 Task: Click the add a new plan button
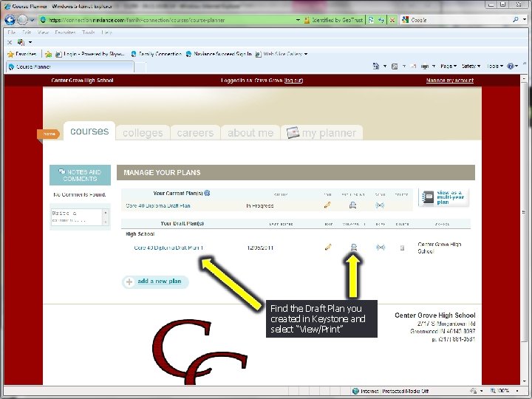click(155, 282)
